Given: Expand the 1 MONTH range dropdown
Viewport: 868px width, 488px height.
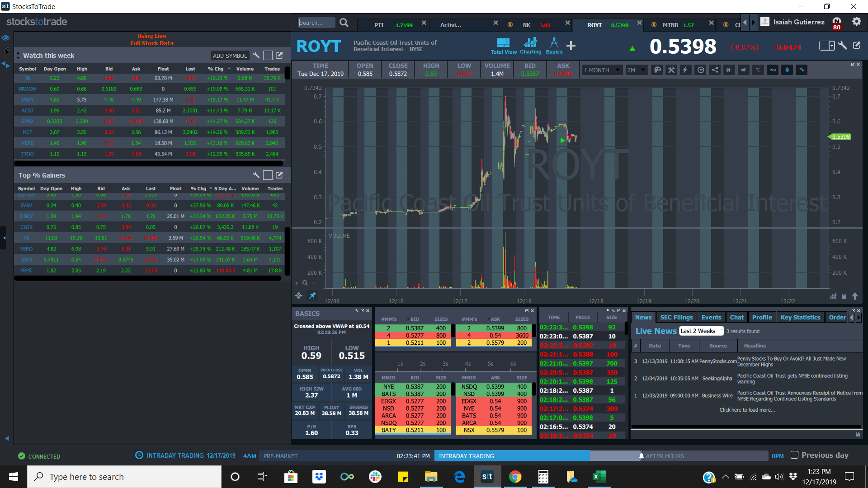Looking at the screenshot, I should 601,70.
